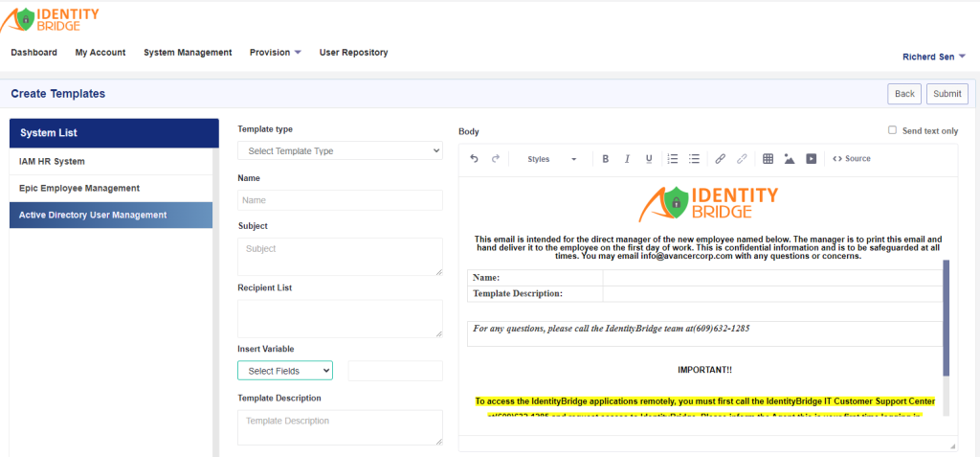The image size is (980, 457).
Task: Click empty cell beside Template Description: in table
Action: pos(772,293)
